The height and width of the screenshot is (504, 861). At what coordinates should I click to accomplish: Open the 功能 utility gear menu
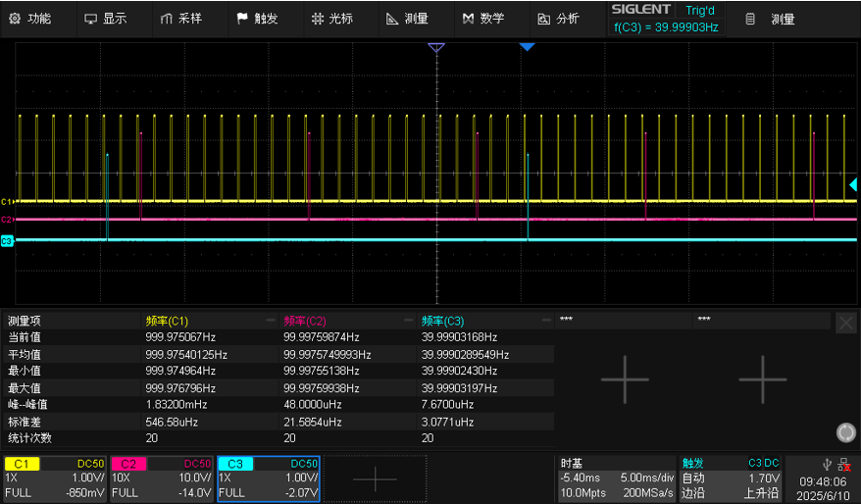click(x=30, y=19)
